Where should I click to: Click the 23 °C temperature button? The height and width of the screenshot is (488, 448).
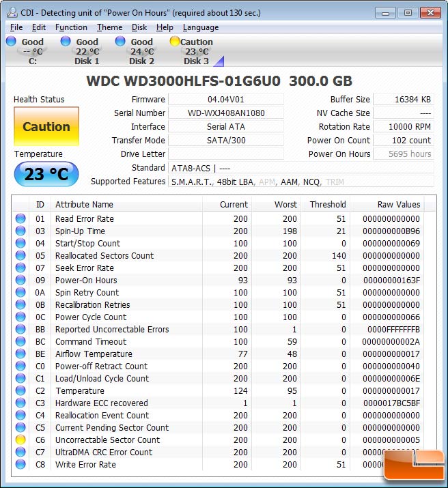[x=46, y=175]
